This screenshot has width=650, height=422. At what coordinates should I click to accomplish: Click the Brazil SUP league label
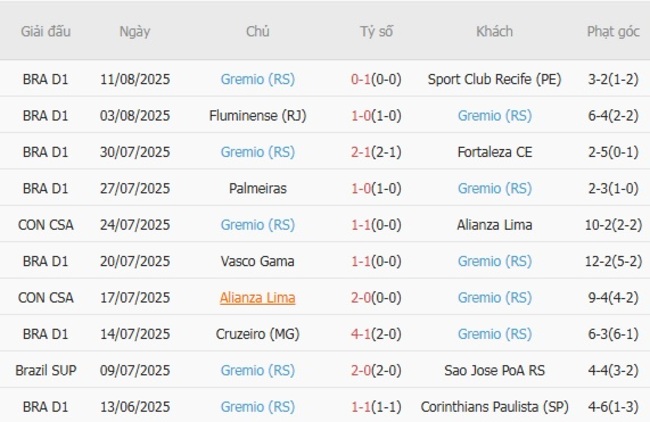coord(46,371)
